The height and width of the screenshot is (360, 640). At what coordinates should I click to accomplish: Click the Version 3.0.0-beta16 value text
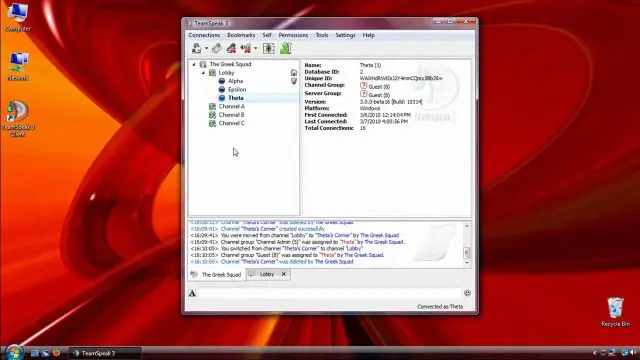click(391, 102)
